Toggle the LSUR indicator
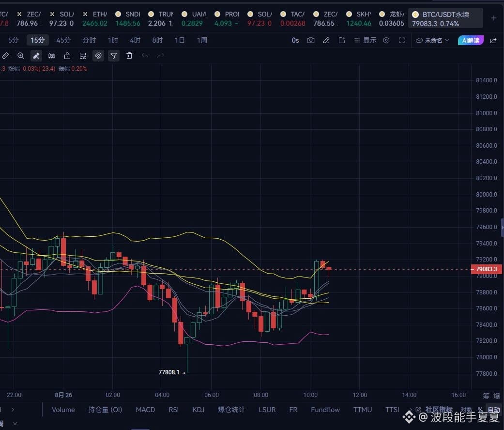This screenshot has height=430, width=504. [267, 410]
